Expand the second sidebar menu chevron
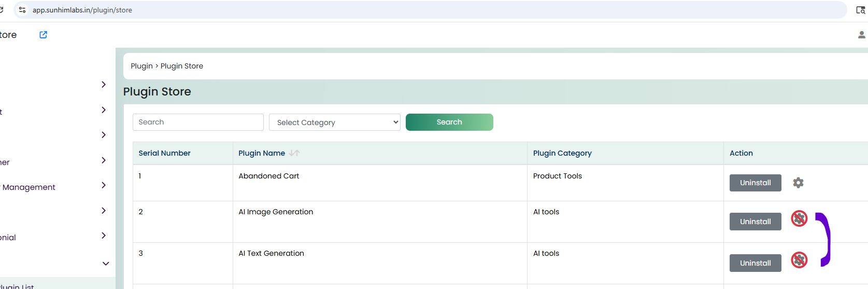 (104, 110)
